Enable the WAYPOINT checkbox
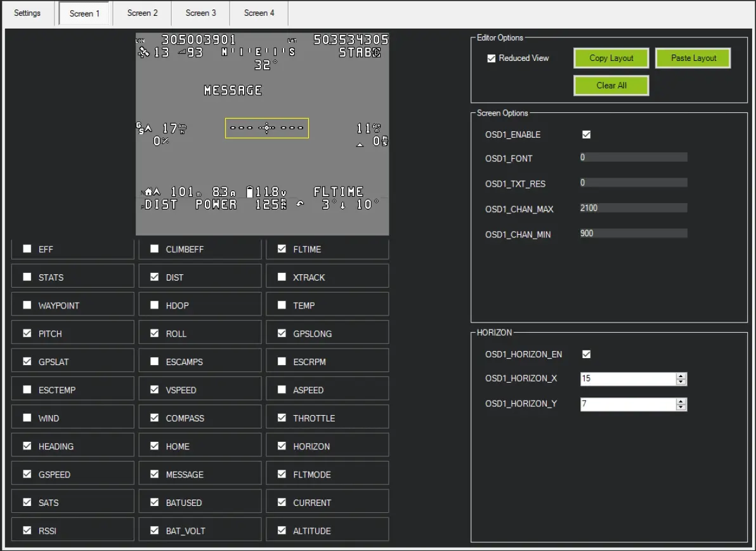The image size is (756, 551). [27, 305]
